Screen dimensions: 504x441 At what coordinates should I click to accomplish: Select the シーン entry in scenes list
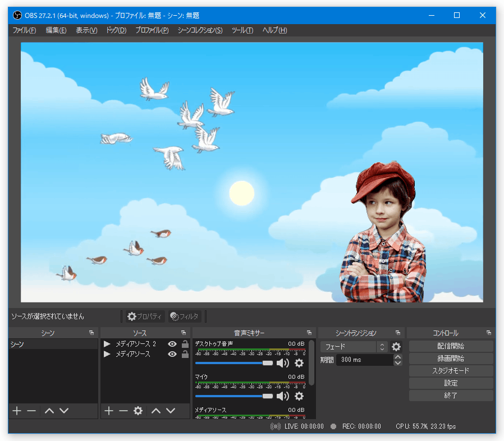[x=53, y=344]
